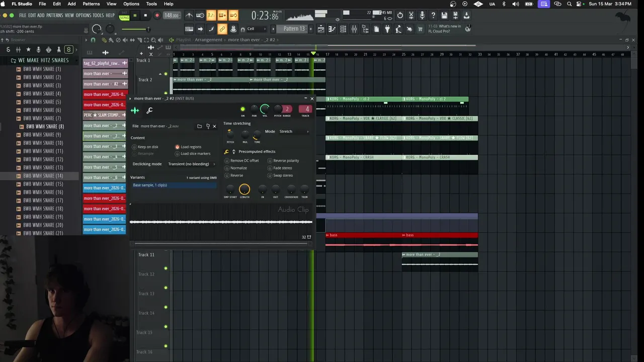The image size is (644, 362).
Task: Click the export download tray icon
Action: 466,16
